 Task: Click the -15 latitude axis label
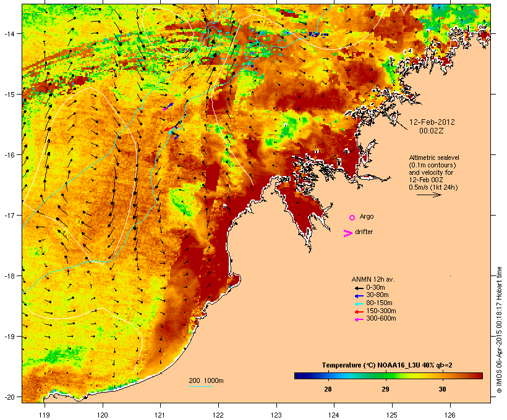coord(8,94)
